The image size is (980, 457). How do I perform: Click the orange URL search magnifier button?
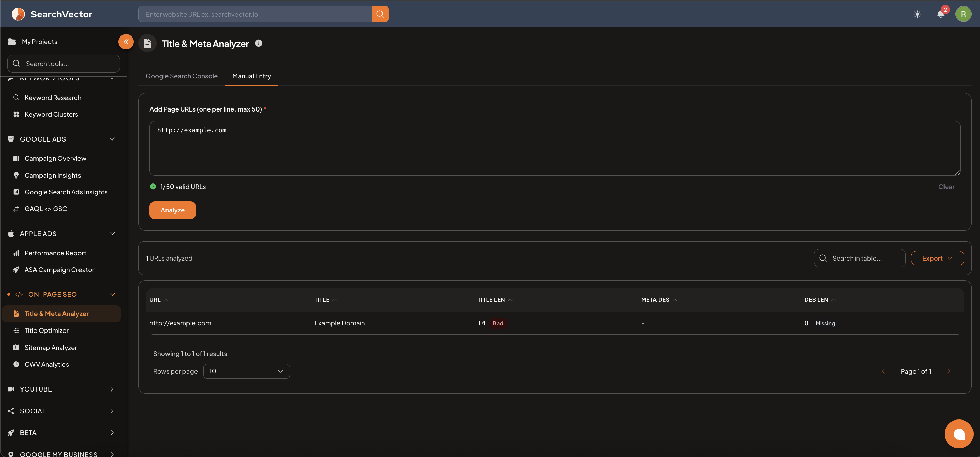coord(380,14)
